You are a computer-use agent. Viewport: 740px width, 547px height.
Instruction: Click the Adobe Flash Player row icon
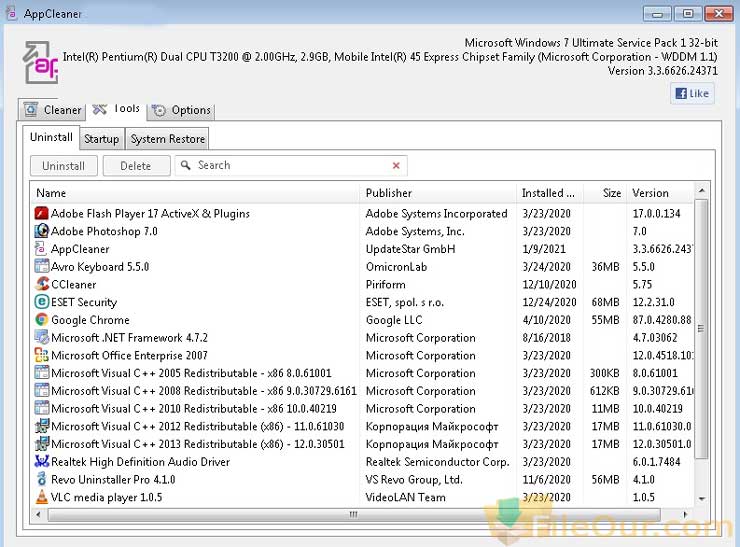pyautogui.click(x=42, y=213)
